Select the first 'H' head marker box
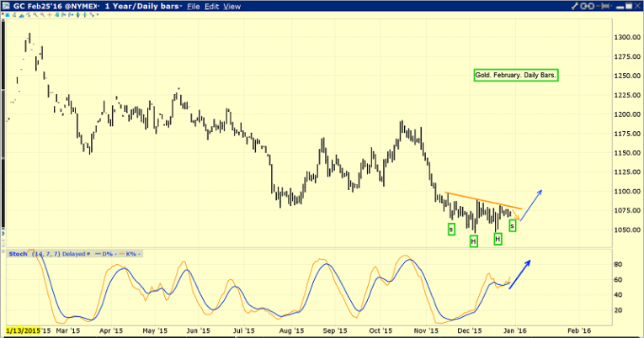Image resolution: width=644 pixels, height=338 pixels. [473, 241]
